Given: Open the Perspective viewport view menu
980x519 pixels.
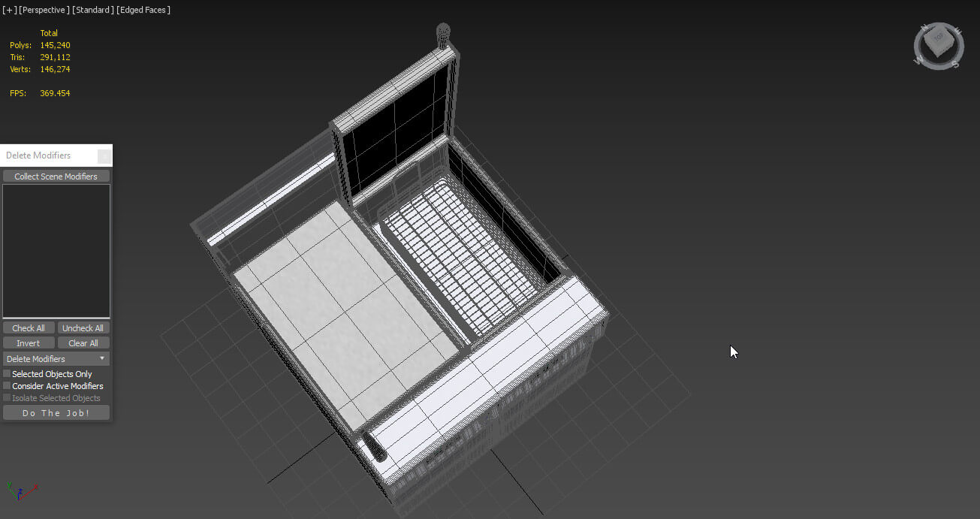Looking at the screenshot, I should tap(45, 10).
